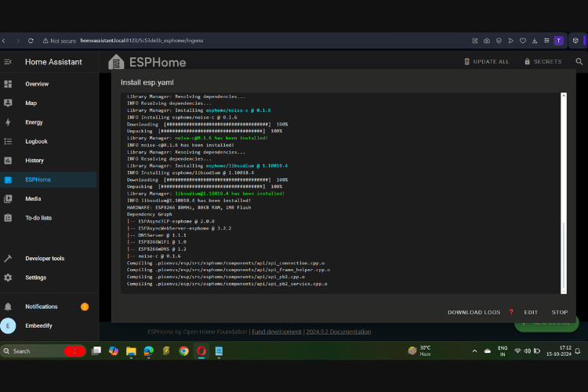This screenshot has height=392, width=588.
Task: Open the Map page
Action: pyautogui.click(x=31, y=103)
